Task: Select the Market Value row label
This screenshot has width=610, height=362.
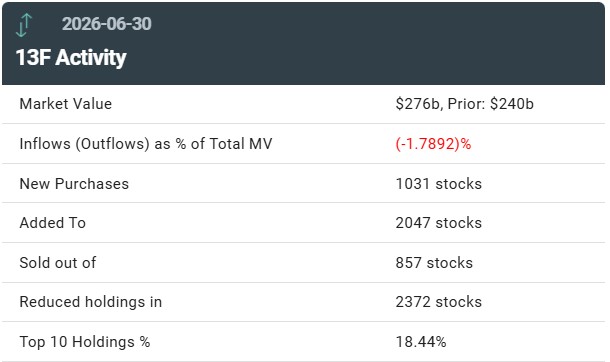Action: [66, 104]
